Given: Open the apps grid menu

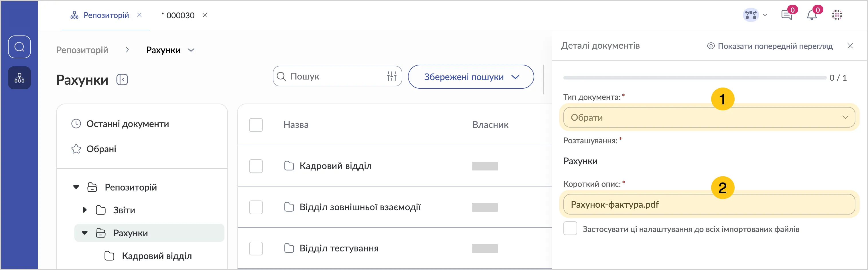Looking at the screenshot, I should click(837, 15).
